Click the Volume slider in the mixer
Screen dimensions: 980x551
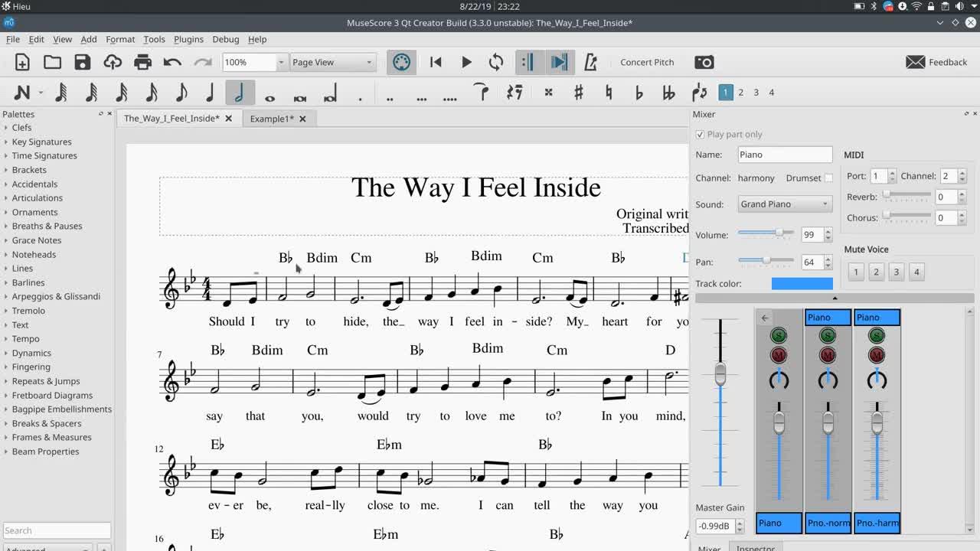pos(767,233)
